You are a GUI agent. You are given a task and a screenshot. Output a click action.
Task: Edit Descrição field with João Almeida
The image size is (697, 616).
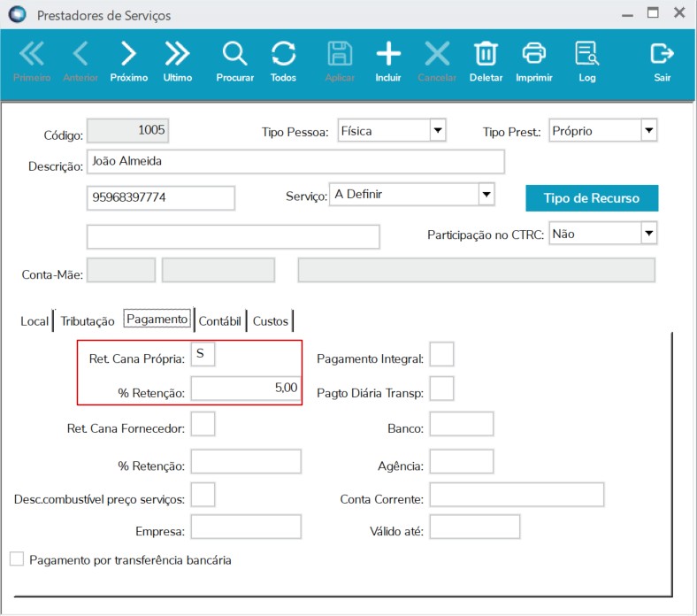pyautogui.click(x=295, y=161)
